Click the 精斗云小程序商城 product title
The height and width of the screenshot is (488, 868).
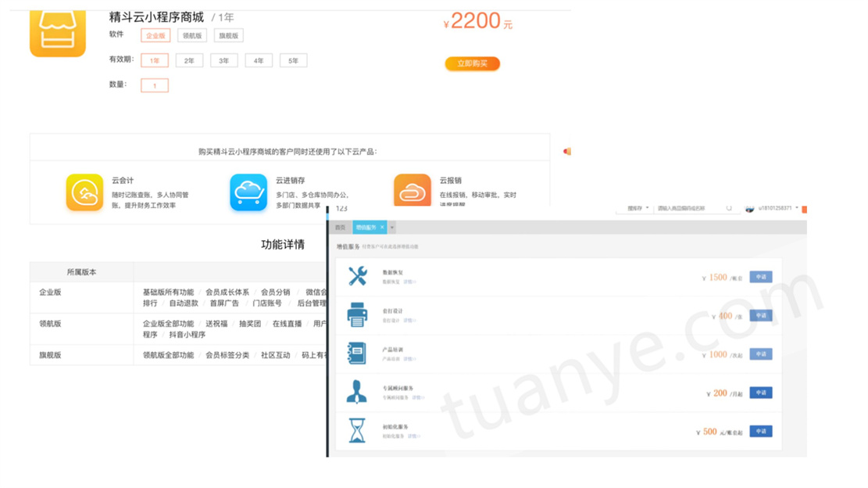[157, 18]
